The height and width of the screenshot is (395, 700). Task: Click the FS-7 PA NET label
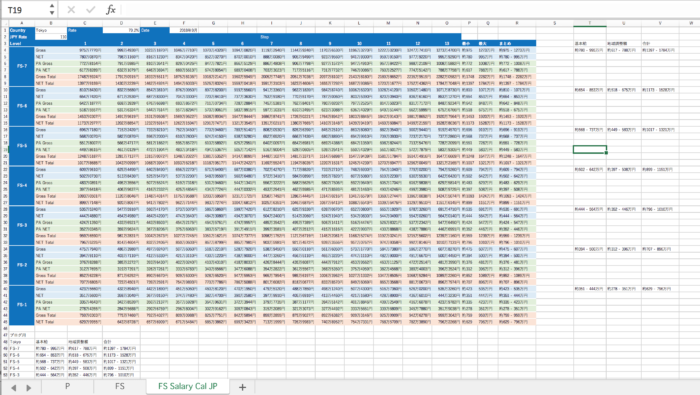click(51, 70)
